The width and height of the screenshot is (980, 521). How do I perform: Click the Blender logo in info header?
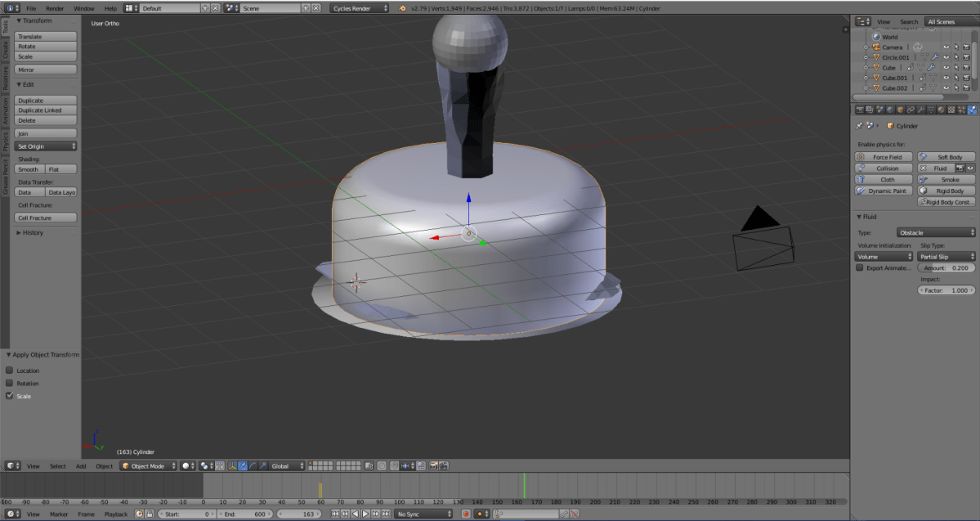coord(402,9)
